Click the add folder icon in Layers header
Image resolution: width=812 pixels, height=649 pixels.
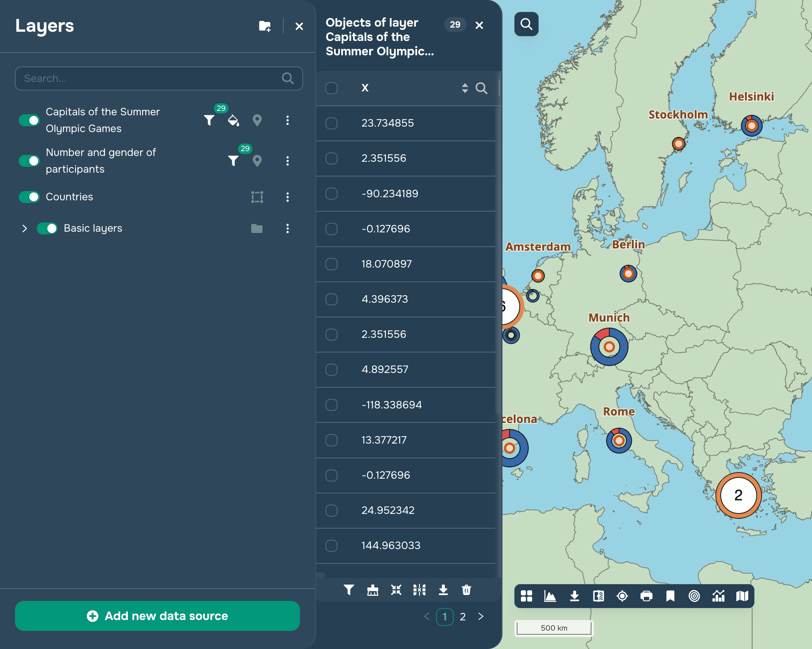tap(265, 26)
